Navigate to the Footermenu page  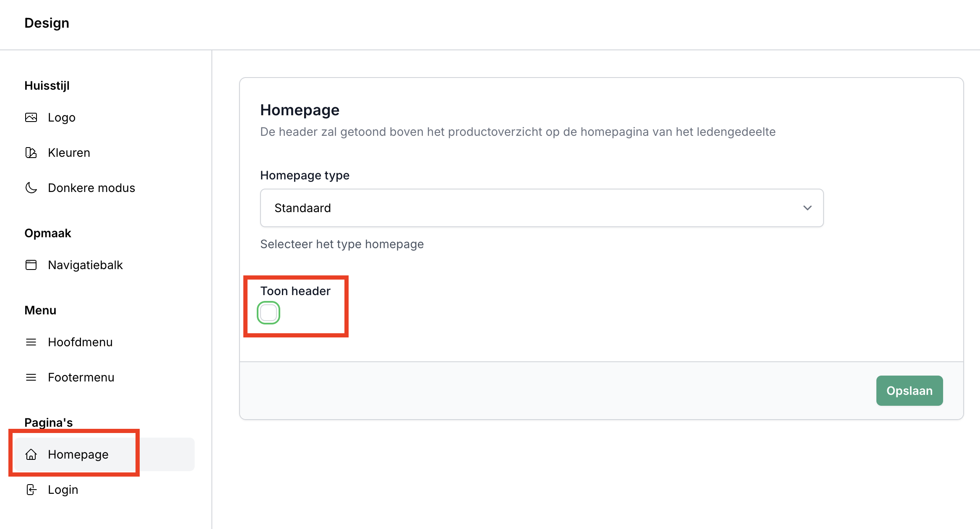coord(81,377)
